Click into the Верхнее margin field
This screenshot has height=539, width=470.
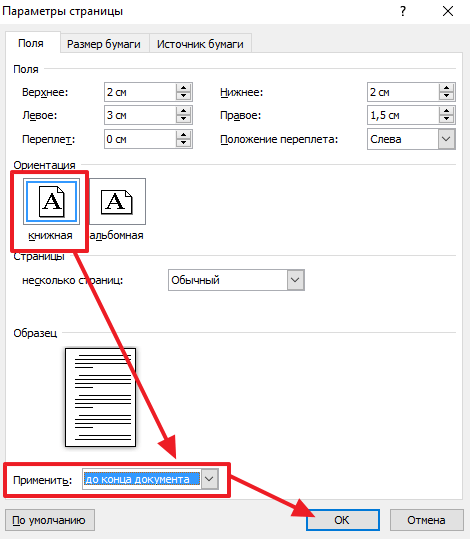[x=140, y=92]
